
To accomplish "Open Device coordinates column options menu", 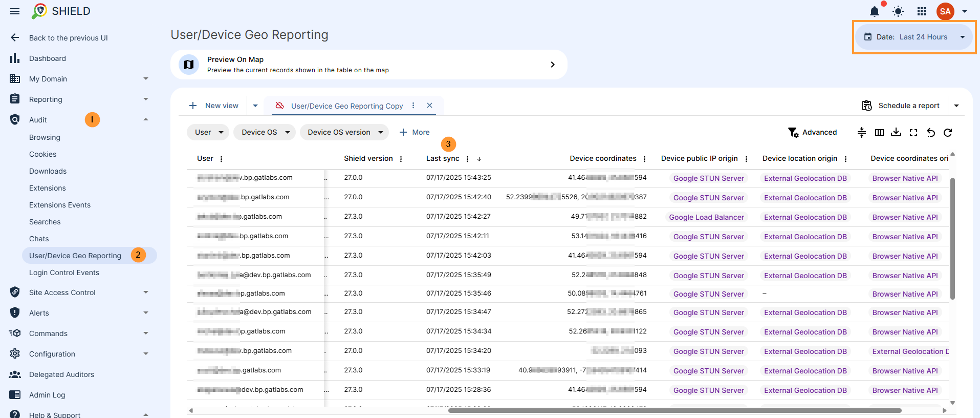I will click(644, 159).
